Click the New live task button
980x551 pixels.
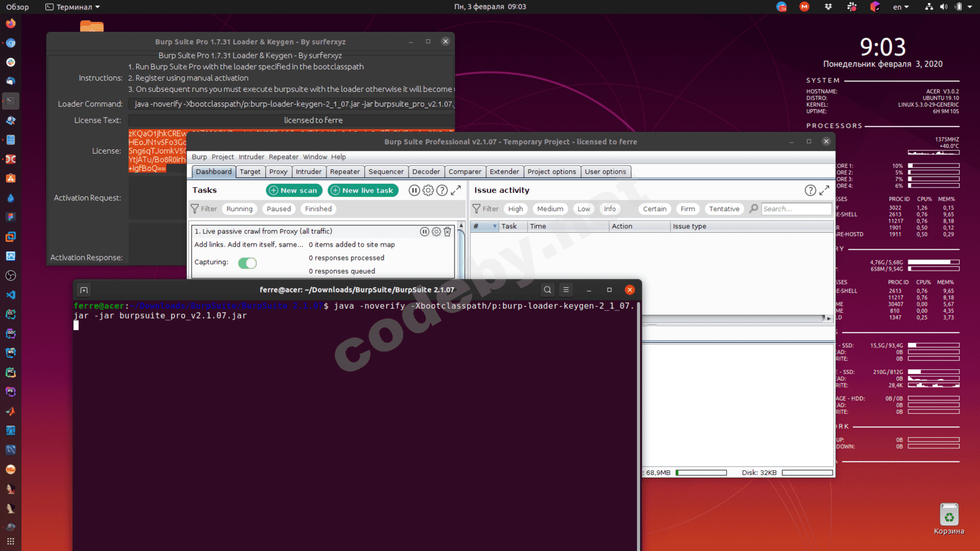tap(363, 190)
